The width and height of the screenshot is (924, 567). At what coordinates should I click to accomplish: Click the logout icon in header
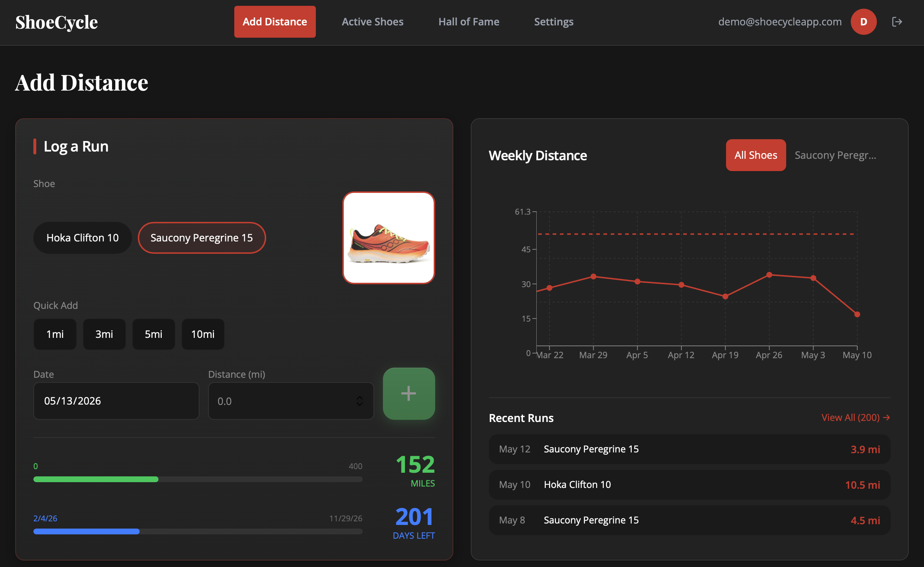point(897,22)
